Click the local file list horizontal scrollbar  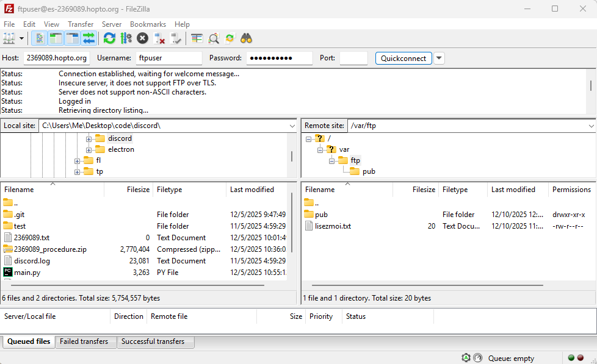pos(134,285)
